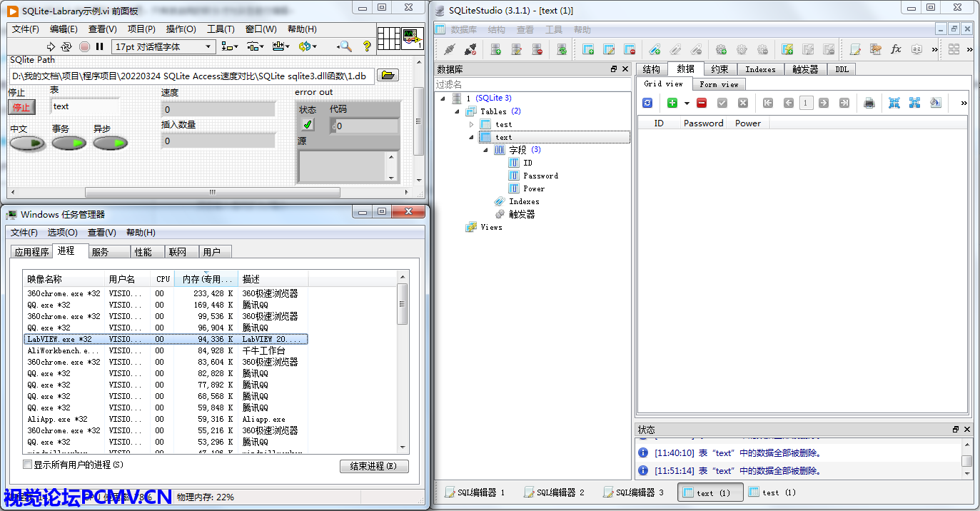Image resolution: width=980 pixels, height=511 pixels.
Task: Open LabVIEW context help question mark
Action: pos(367,46)
